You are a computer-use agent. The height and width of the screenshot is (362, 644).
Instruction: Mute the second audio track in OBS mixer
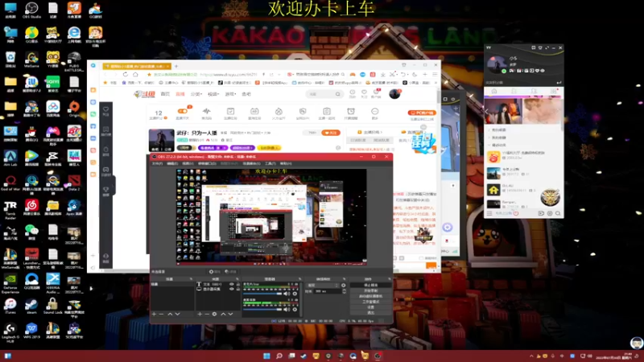pos(287,309)
